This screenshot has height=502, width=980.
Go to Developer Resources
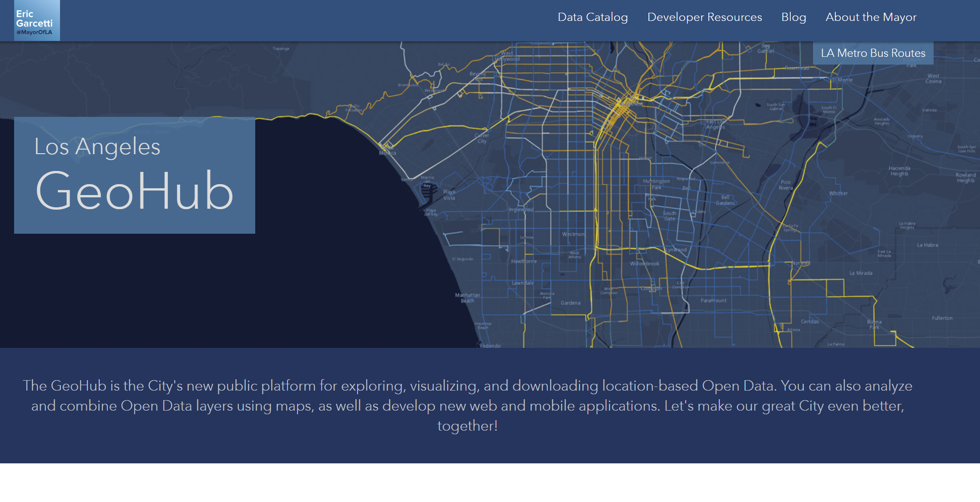click(x=704, y=17)
